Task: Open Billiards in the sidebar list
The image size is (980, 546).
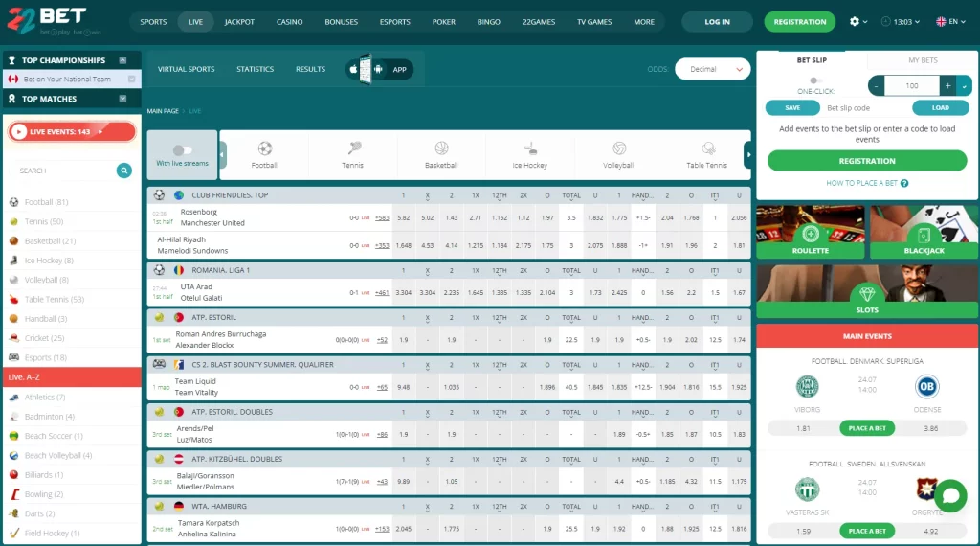Action: tap(72, 475)
